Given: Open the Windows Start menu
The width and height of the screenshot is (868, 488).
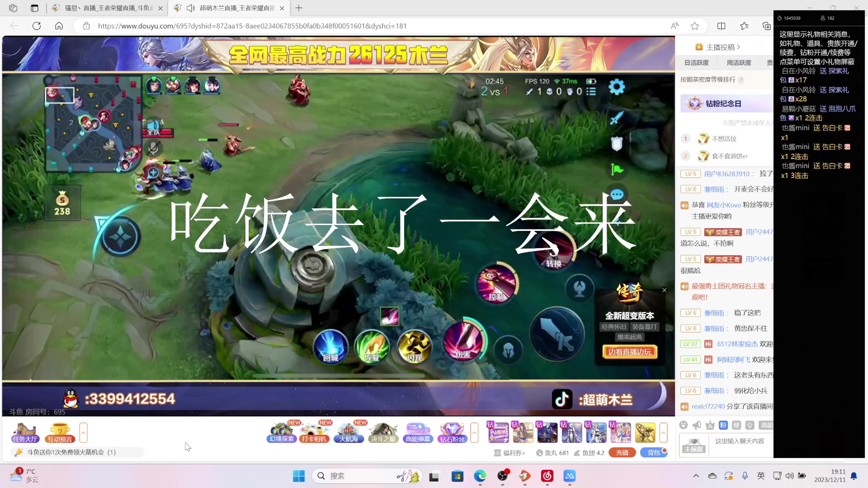Looking at the screenshot, I should [298, 476].
